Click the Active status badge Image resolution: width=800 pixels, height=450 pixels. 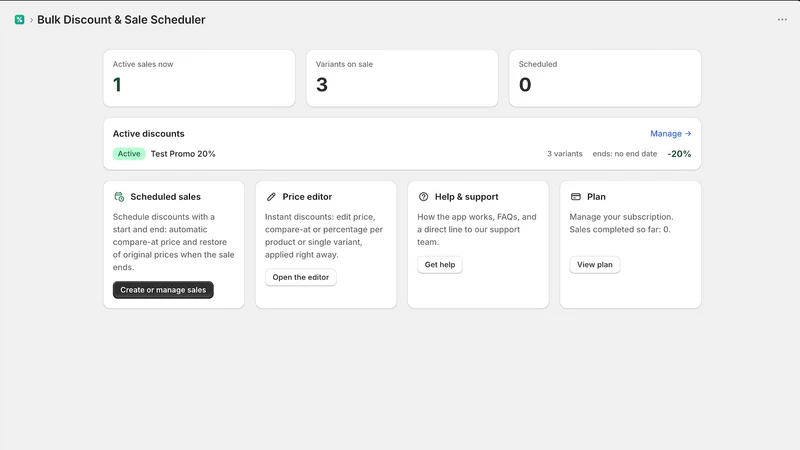(x=129, y=154)
